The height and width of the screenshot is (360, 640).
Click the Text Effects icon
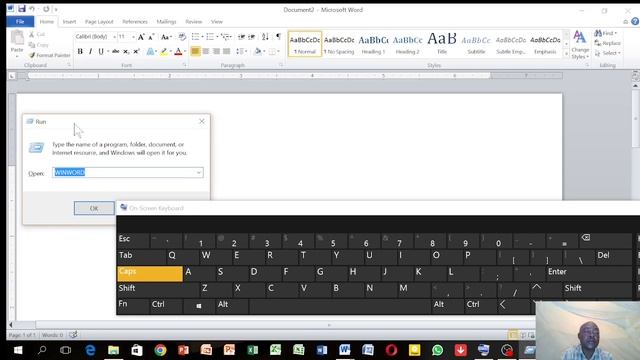(151, 51)
